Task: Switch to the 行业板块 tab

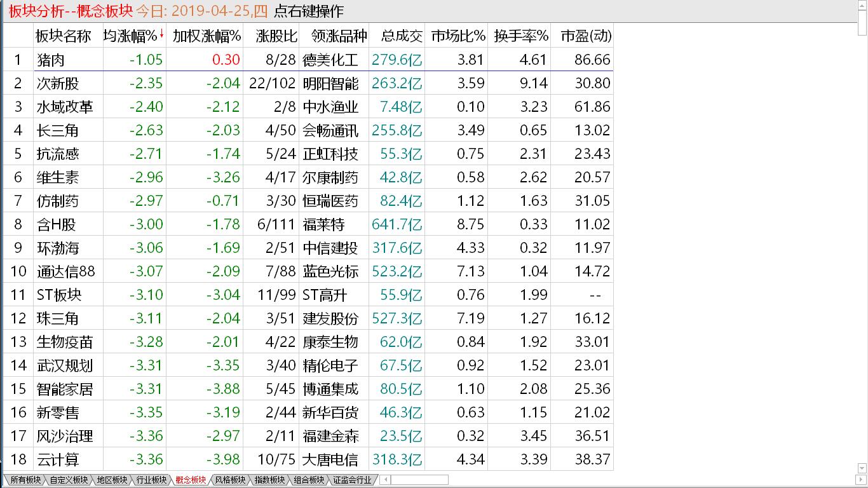Action: [151, 480]
